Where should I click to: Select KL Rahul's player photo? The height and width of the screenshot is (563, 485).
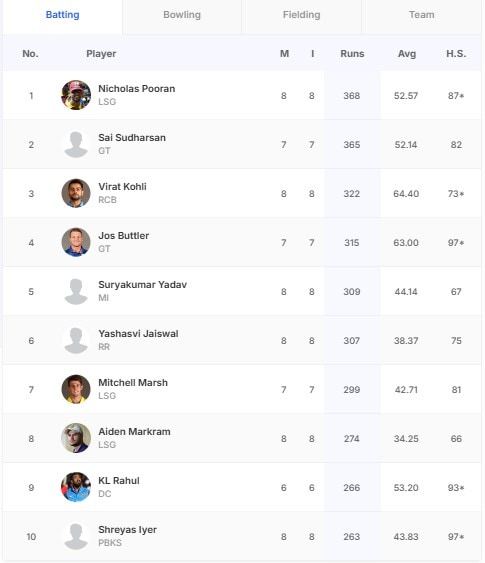(x=76, y=487)
